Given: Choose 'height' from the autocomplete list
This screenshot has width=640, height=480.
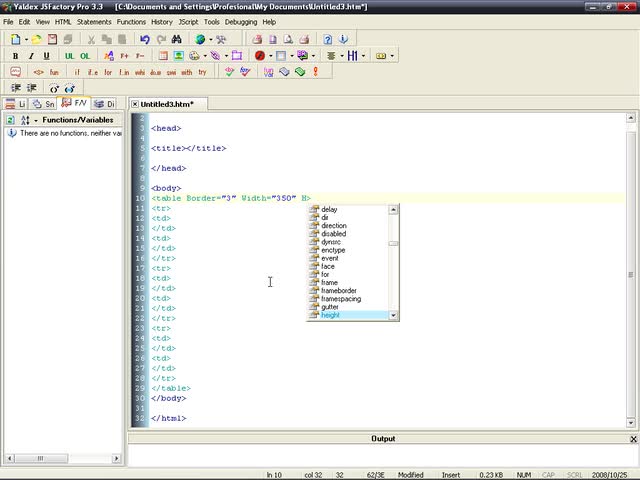Looking at the screenshot, I should tap(330, 315).
